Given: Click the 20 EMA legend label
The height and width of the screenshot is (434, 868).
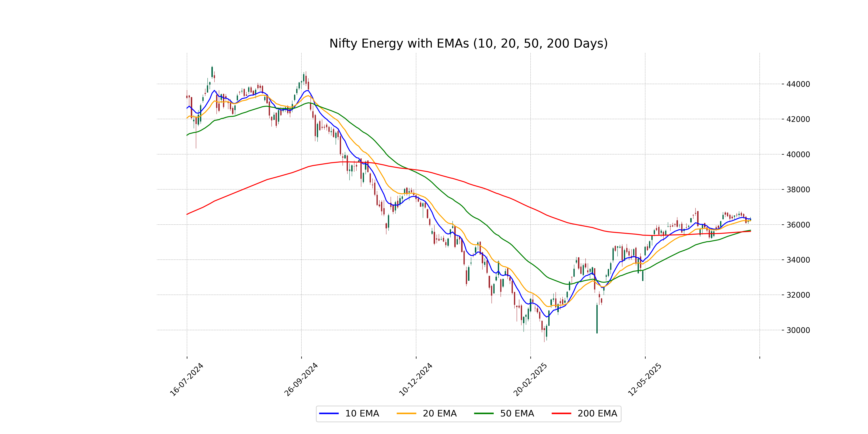Looking at the screenshot, I should click(x=439, y=413).
